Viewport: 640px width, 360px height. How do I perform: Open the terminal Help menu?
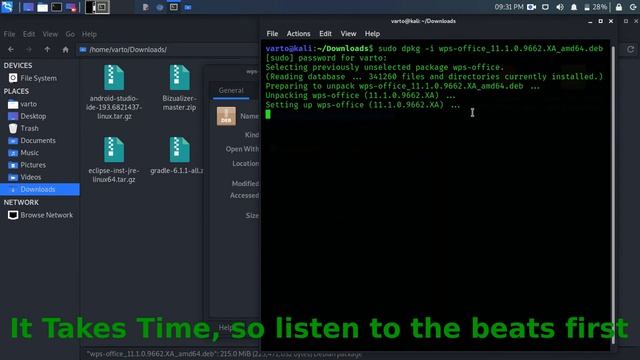(x=372, y=33)
